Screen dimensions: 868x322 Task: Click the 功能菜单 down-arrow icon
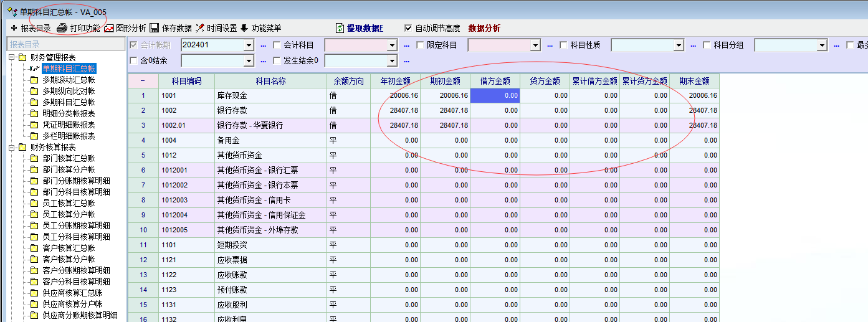244,28
